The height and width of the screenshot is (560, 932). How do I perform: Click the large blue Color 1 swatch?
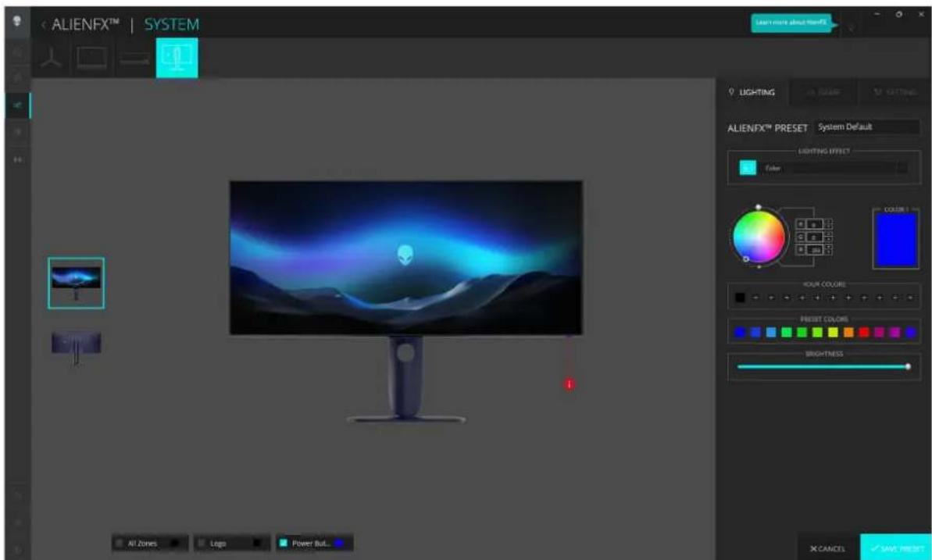[x=896, y=240]
